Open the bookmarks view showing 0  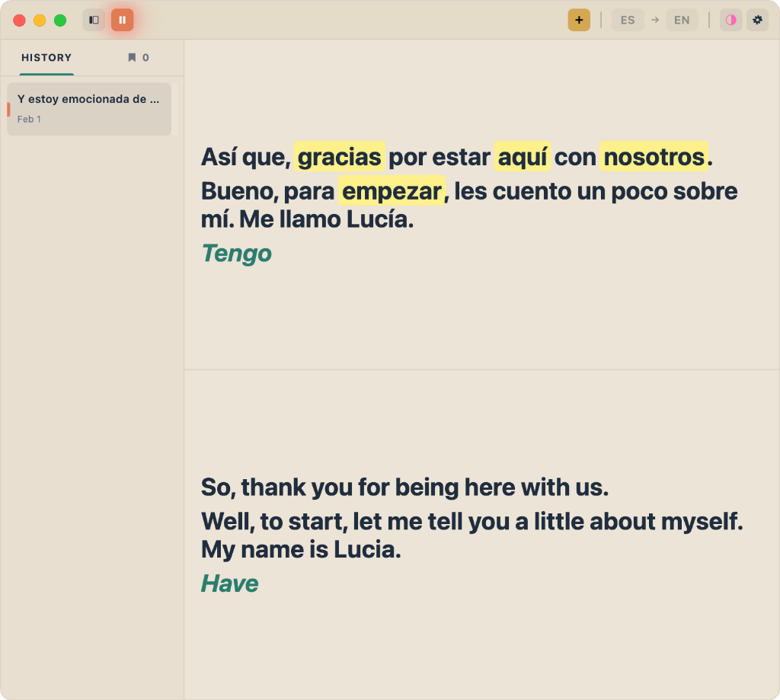point(139,57)
